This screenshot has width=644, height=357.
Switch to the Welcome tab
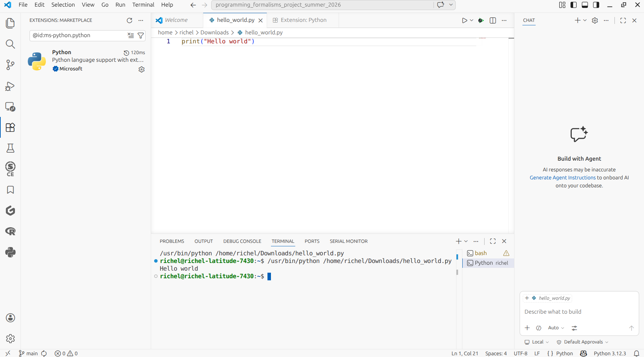coord(176,20)
